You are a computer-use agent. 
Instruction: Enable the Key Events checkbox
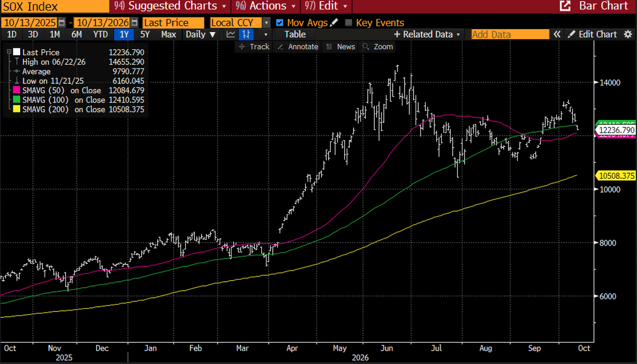click(349, 23)
